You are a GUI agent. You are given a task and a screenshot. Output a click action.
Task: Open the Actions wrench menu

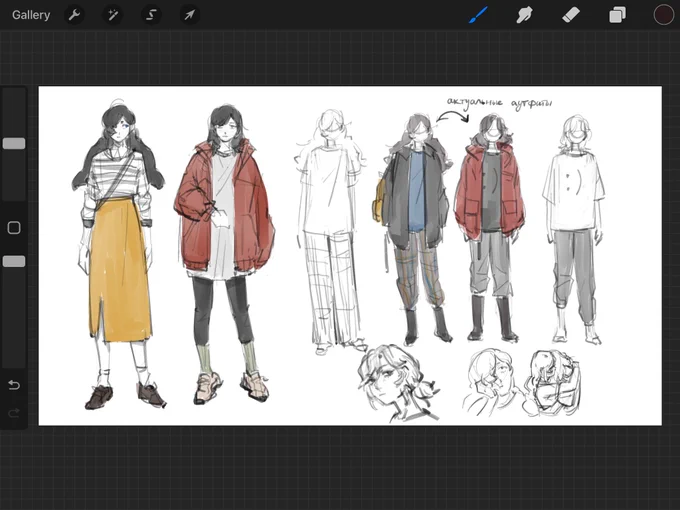pyautogui.click(x=74, y=15)
